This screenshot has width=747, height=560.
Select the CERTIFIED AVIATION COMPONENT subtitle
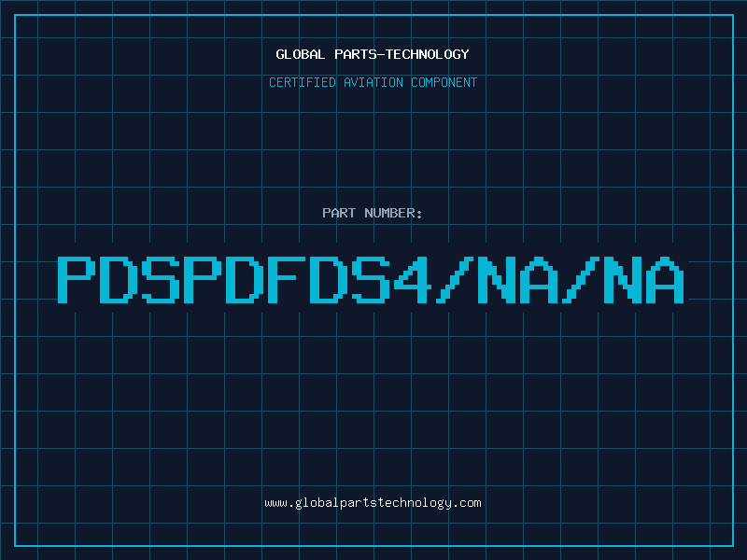[373, 82]
